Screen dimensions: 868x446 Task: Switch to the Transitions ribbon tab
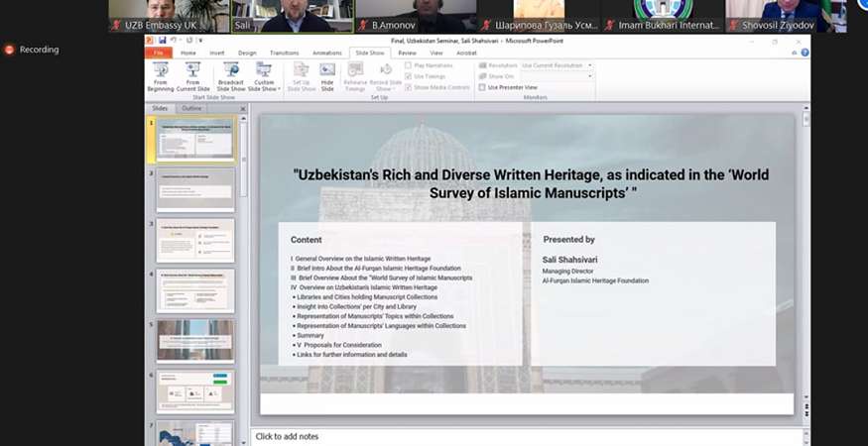click(x=284, y=53)
